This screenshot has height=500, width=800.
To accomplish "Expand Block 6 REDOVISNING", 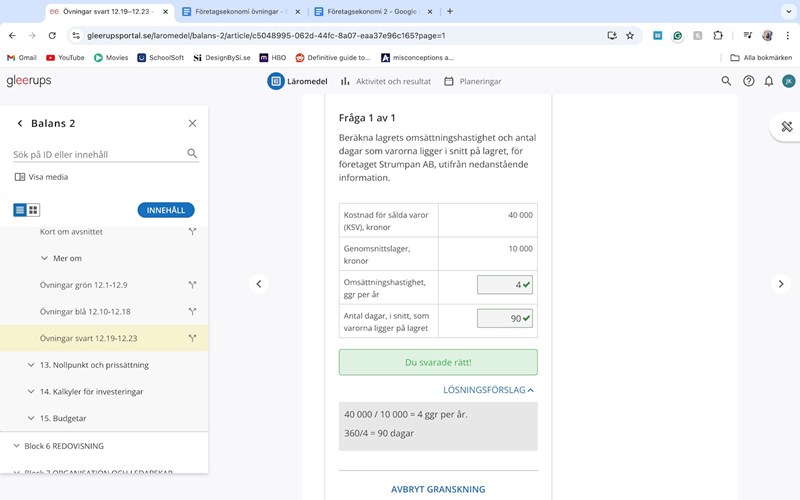I will (x=63, y=446).
